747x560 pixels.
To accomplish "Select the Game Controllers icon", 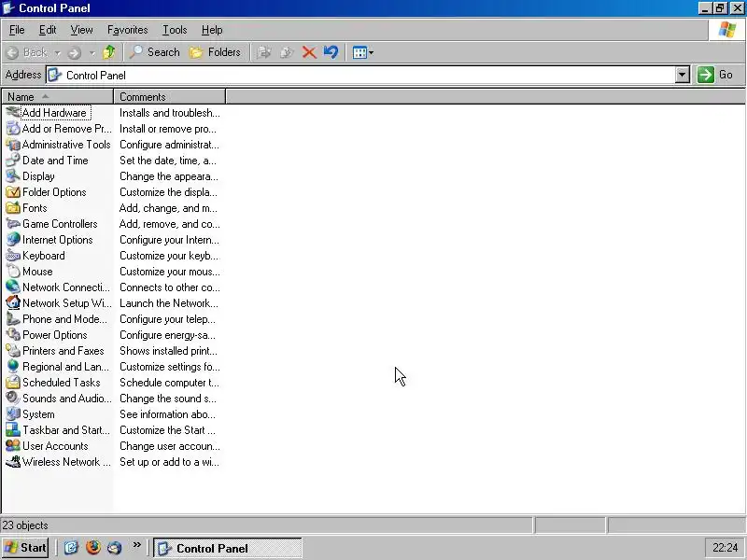I will coord(13,224).
